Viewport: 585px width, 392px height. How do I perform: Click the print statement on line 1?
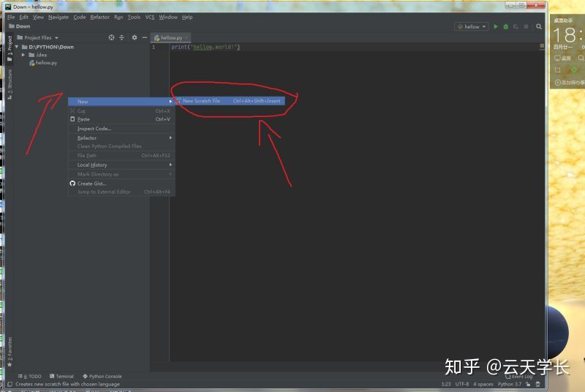pyautogui.click(x=205, y=47)
